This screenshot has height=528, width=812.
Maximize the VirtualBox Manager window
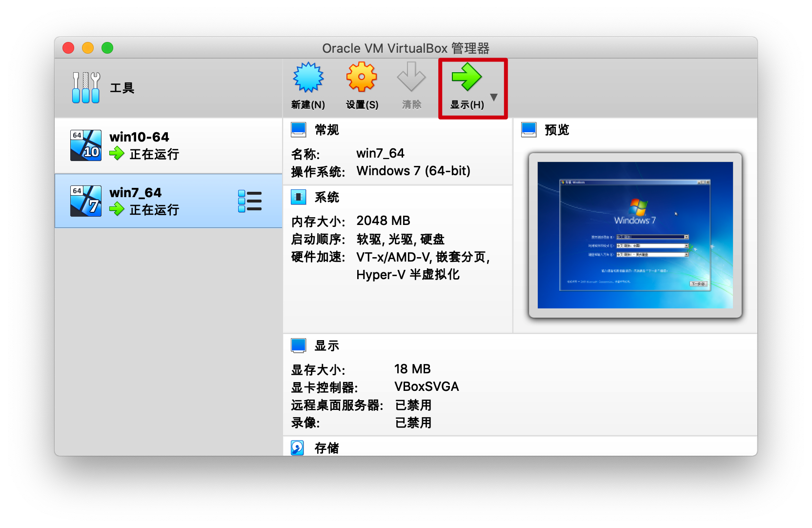coord(107,48)
